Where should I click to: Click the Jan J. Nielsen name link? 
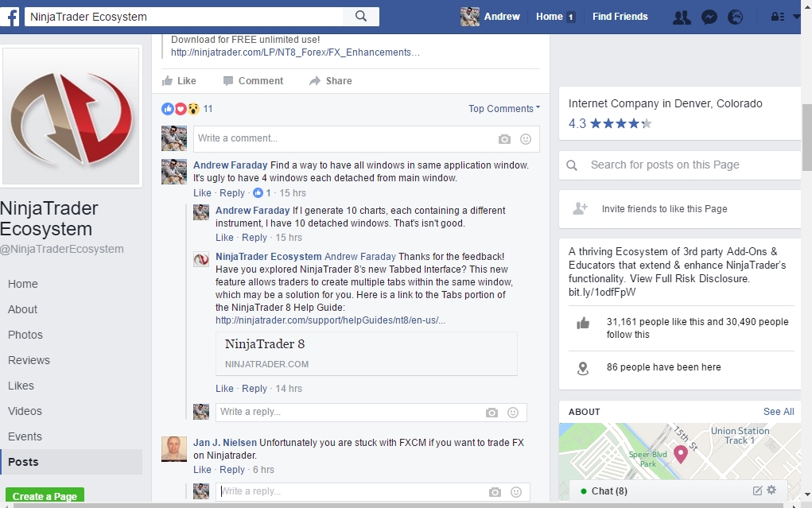pos(225,443)
